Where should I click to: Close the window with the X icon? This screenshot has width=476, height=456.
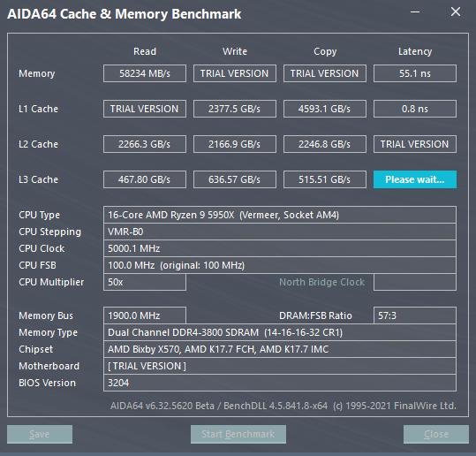click(x=456, y=11)
